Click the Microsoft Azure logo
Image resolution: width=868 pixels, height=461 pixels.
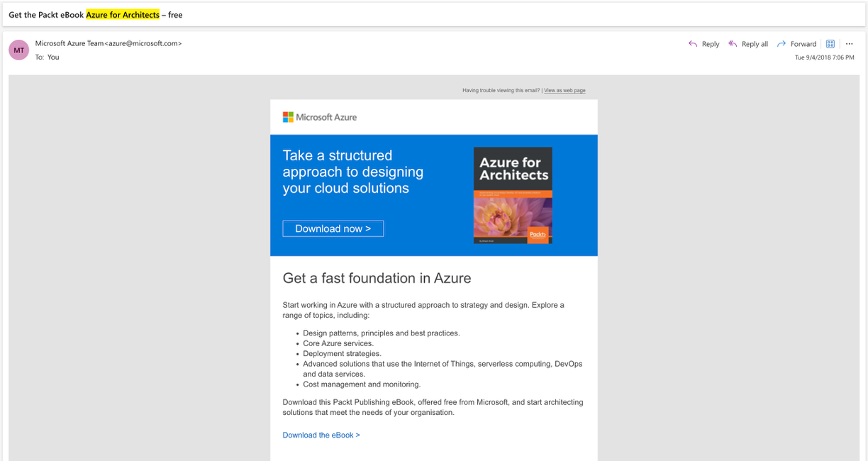point(320,116)
